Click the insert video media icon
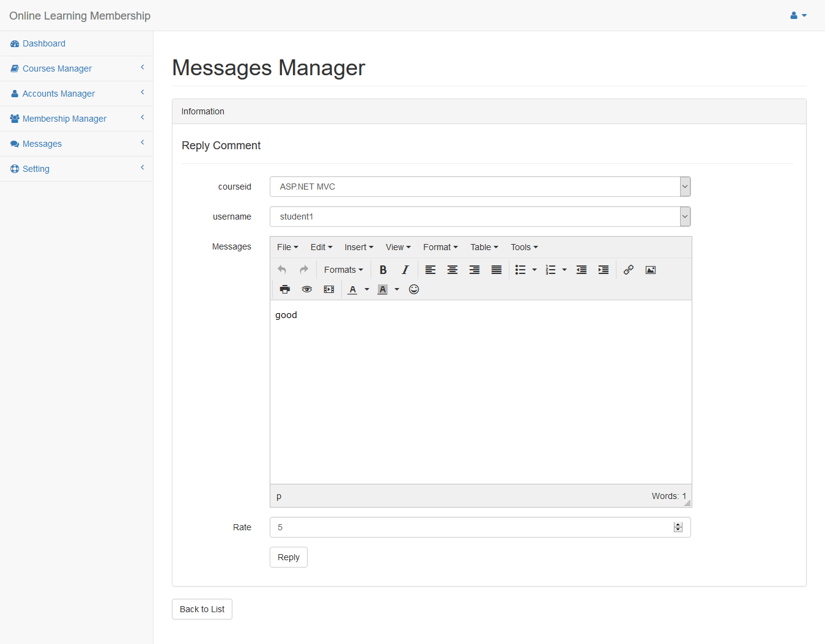 [329, 289]
